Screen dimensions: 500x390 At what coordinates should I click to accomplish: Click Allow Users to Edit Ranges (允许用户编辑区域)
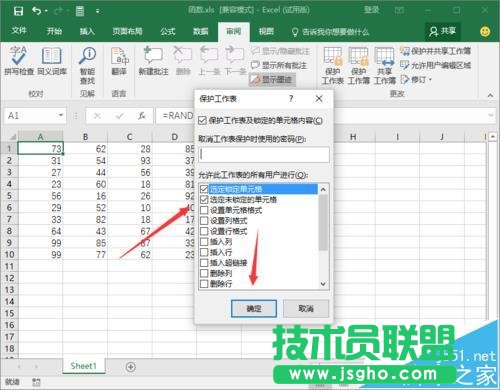click(x=435, y=65)
